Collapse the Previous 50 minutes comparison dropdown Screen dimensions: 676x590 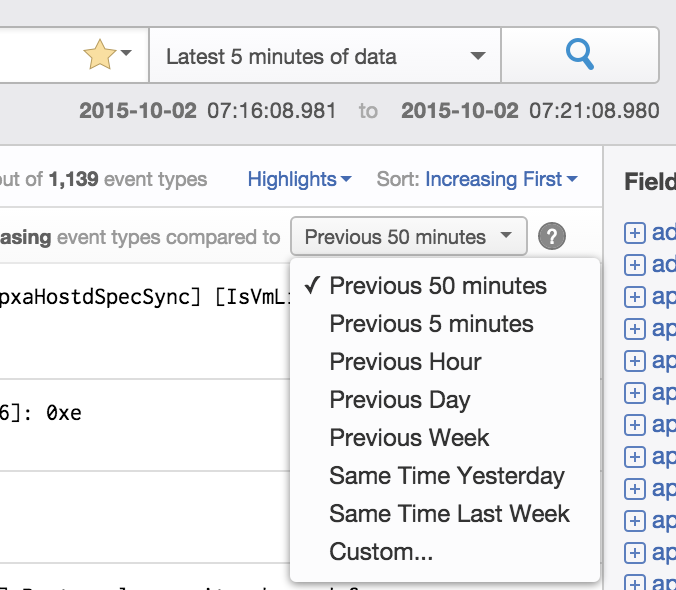[x=408, y=237]
